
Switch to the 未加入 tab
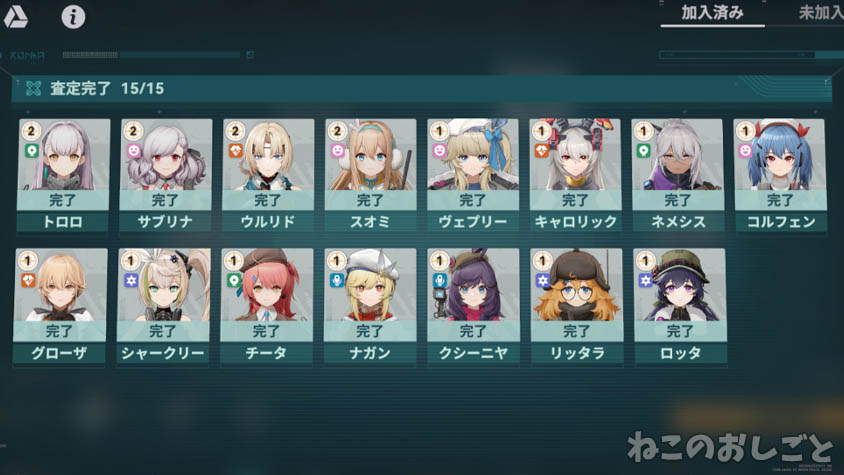click(821, 12)
